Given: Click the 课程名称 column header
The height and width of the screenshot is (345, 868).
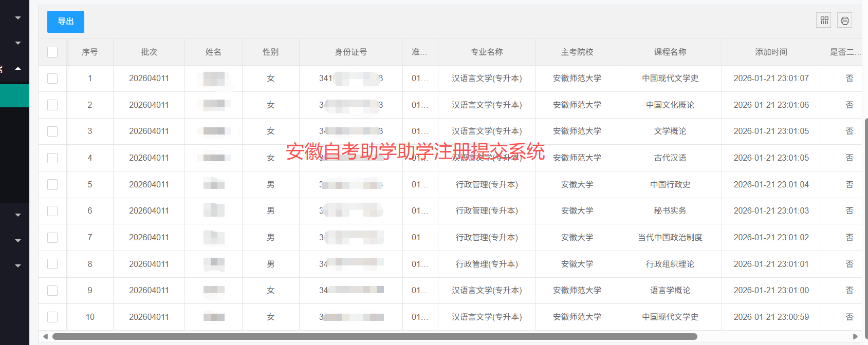Looking at the screenshot, I should 670,52.
